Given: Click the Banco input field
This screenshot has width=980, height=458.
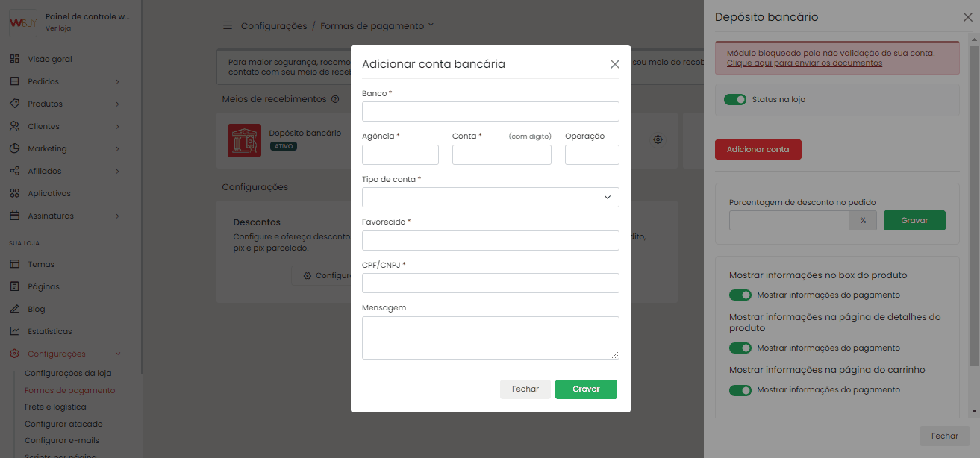Looking at the screenshot, I should [490, 111].
